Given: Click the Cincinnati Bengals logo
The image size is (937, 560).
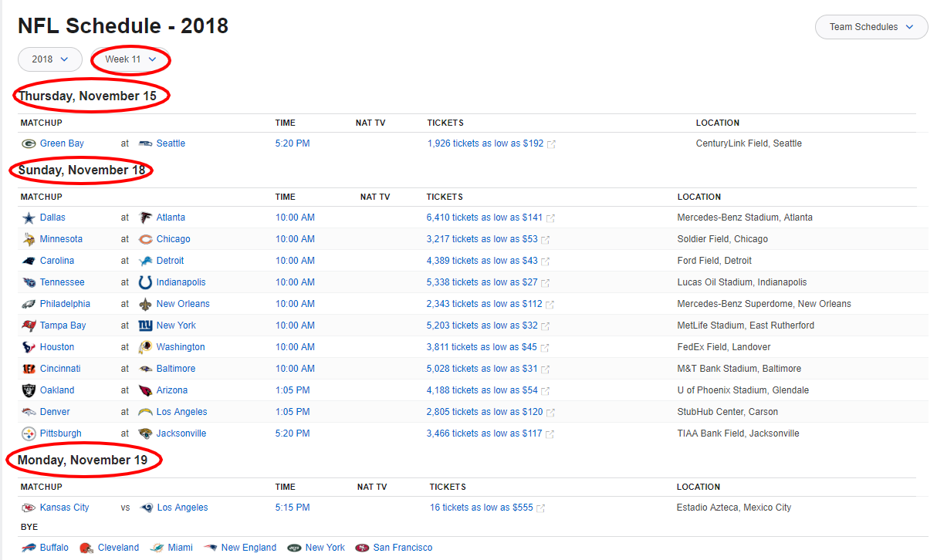Looking at the screenshot, I should pos(29,369).
